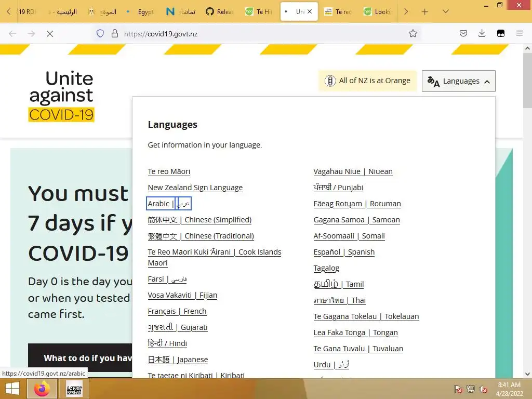The height and width of the screenshot is (399, 532).
Task: Select the Farsi language link
Action: [x=167, y=279]
